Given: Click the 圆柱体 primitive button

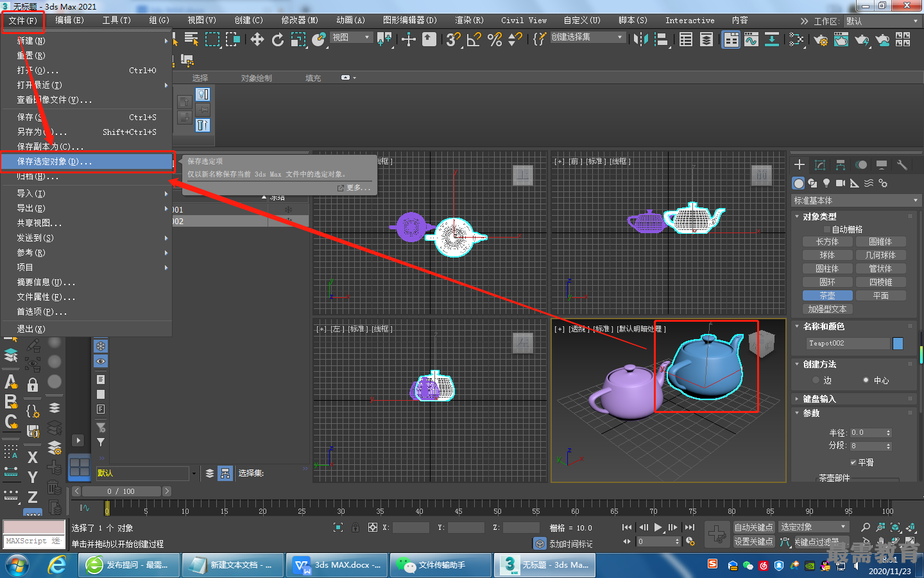Looking at the screenshot, I should click(828, 268).
